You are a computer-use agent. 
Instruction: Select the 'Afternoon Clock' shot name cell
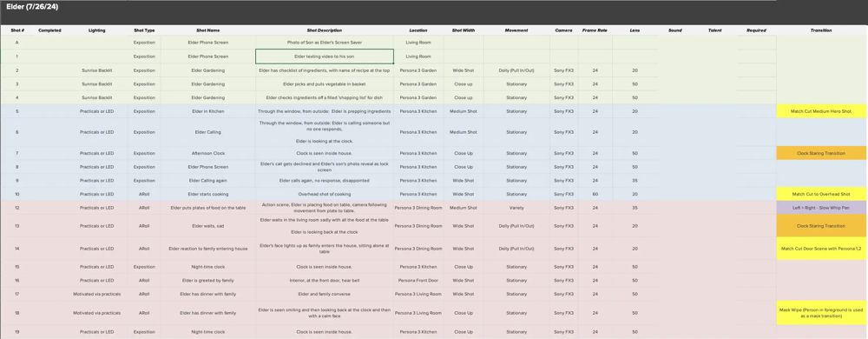point(208,154)
